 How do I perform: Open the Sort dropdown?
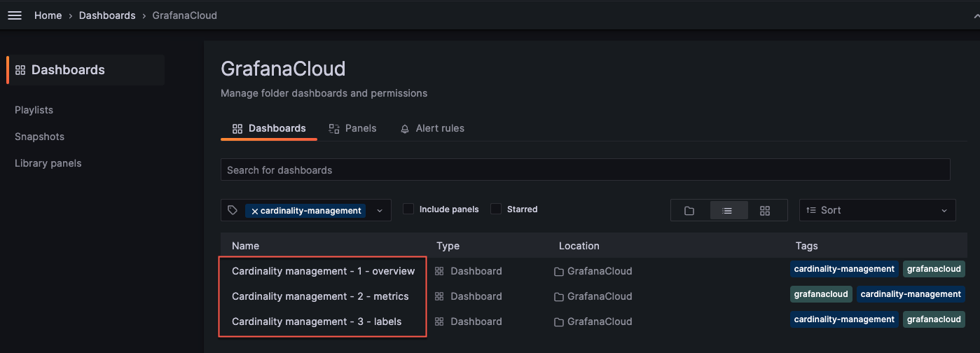(x=877, y=210)
